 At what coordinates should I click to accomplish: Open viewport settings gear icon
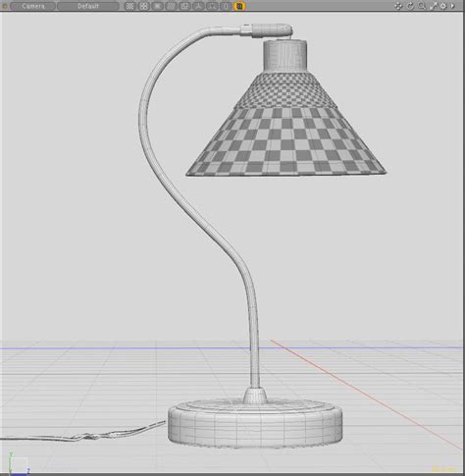click(x=443, y=6)
